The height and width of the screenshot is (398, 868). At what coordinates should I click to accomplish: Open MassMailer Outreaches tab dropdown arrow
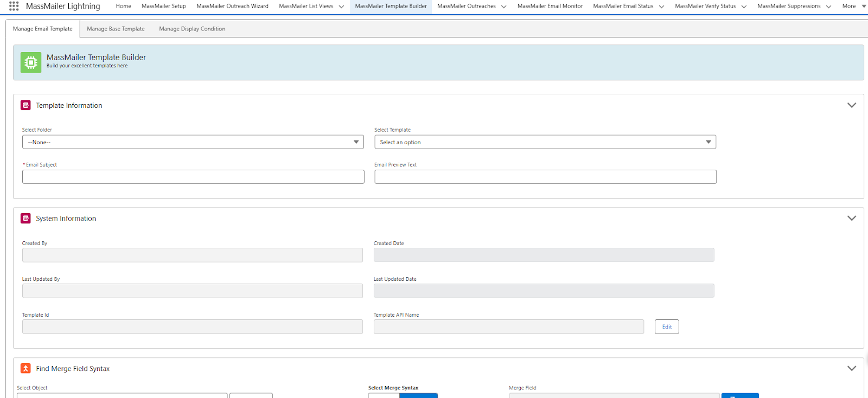click(x=503, y=7)
